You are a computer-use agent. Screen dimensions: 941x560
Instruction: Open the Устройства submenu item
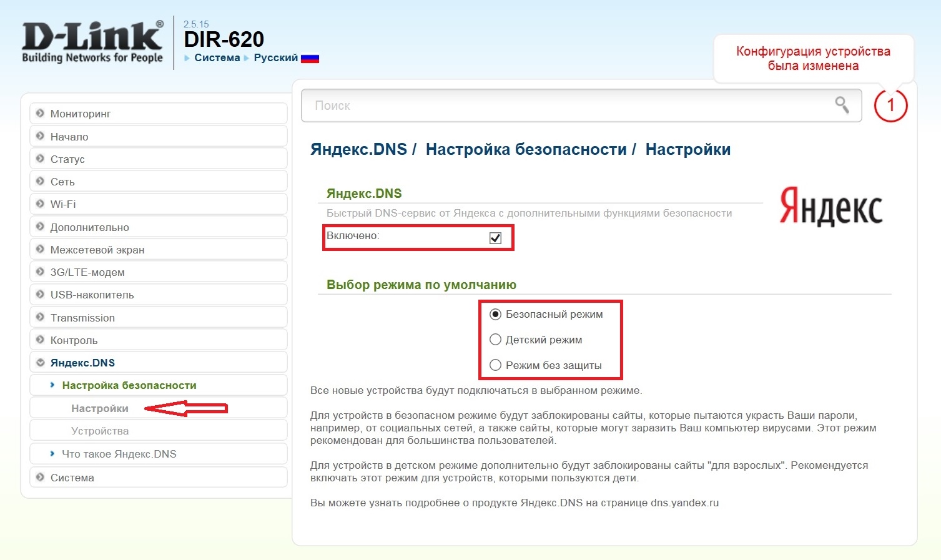100,431
